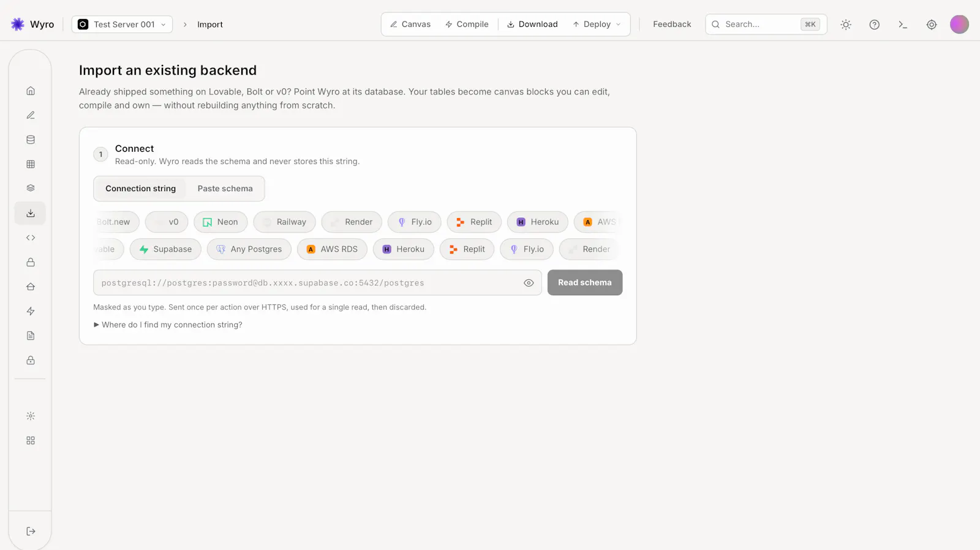
Task: Select the Railway provider chip
Action: click(x=284, y=222)
